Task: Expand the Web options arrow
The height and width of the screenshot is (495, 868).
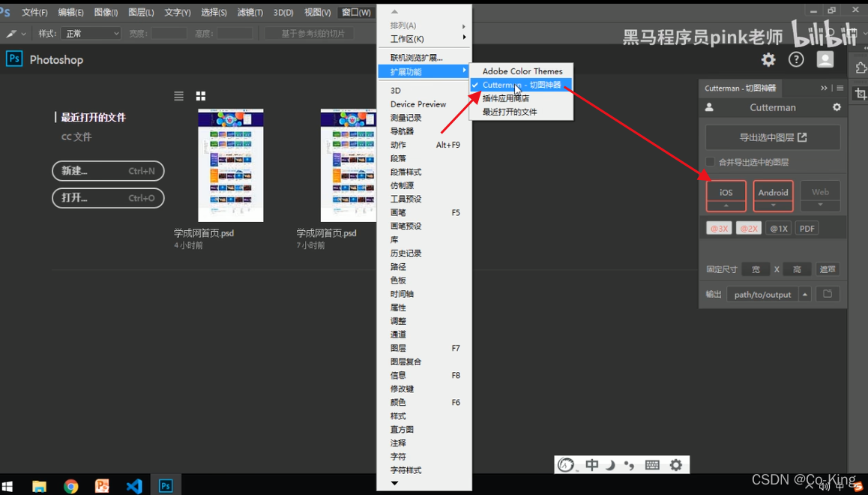Action: click(x=820, y=205)
